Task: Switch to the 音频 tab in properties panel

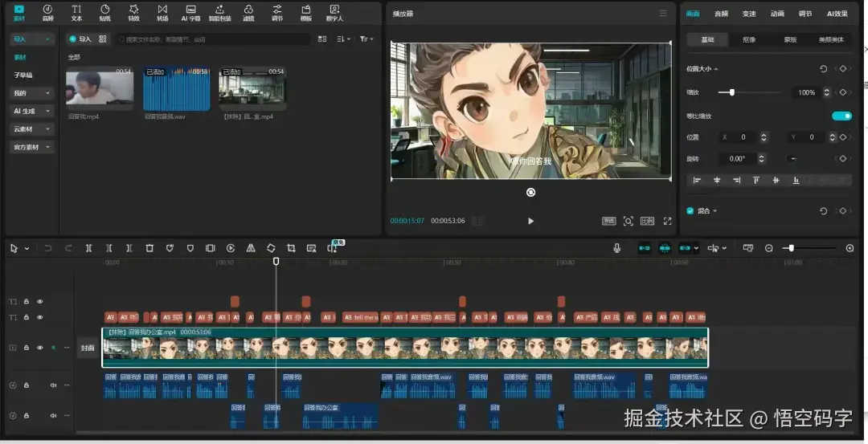Action: pyautogui.click(x=721, y=14)
